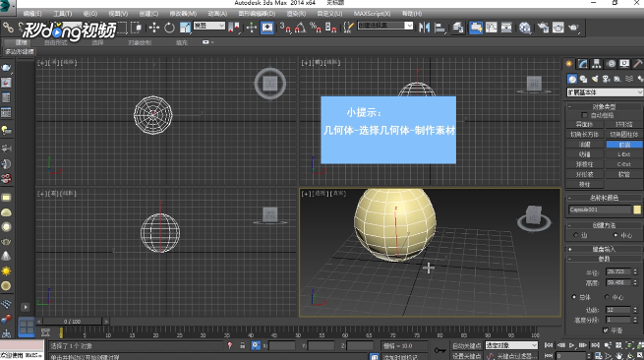644x360 pixels.
Task: Collapse the 名称和颜色 rollout
Action: 605,198
